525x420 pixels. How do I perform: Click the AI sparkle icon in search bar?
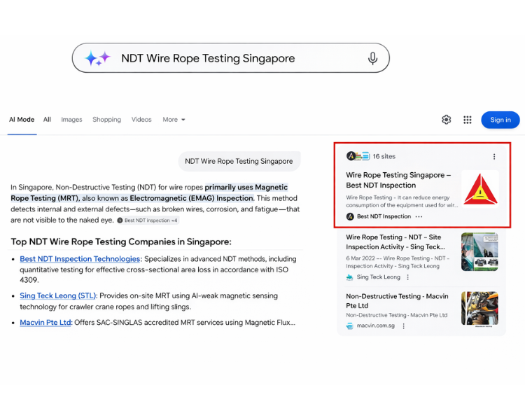97,58
